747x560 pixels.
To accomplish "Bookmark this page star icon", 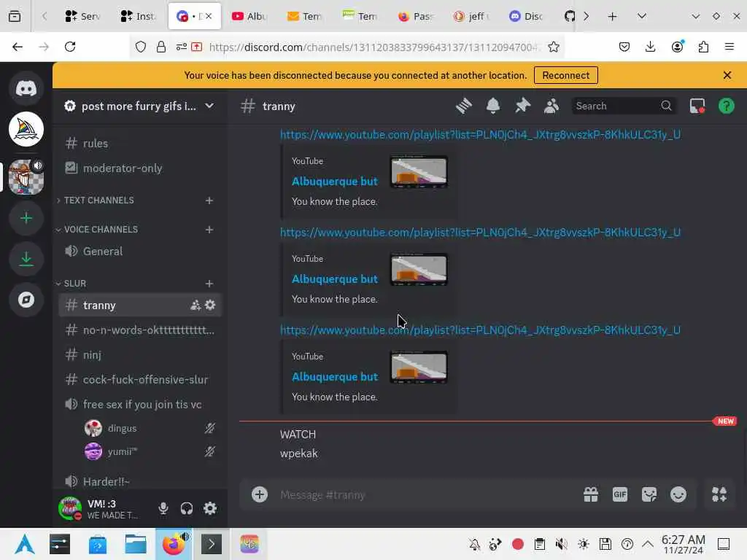I will coord(554,47).
